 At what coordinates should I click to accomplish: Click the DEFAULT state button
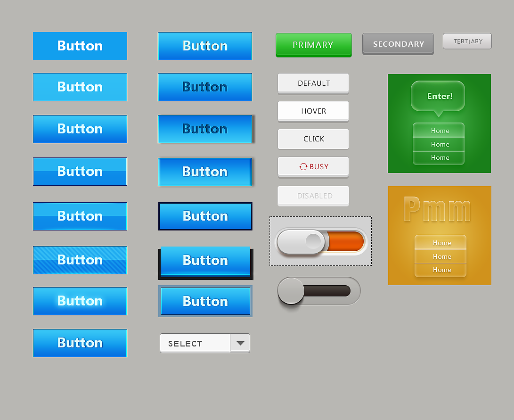click(x=313, y=84)
